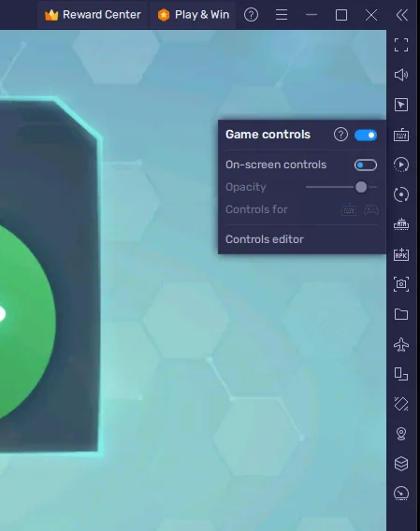Enable the On-screen controls toggle

[366, 165]
